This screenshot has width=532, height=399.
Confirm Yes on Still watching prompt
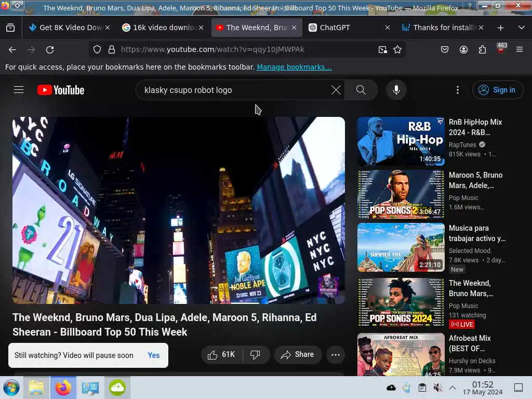click(154, 355)
